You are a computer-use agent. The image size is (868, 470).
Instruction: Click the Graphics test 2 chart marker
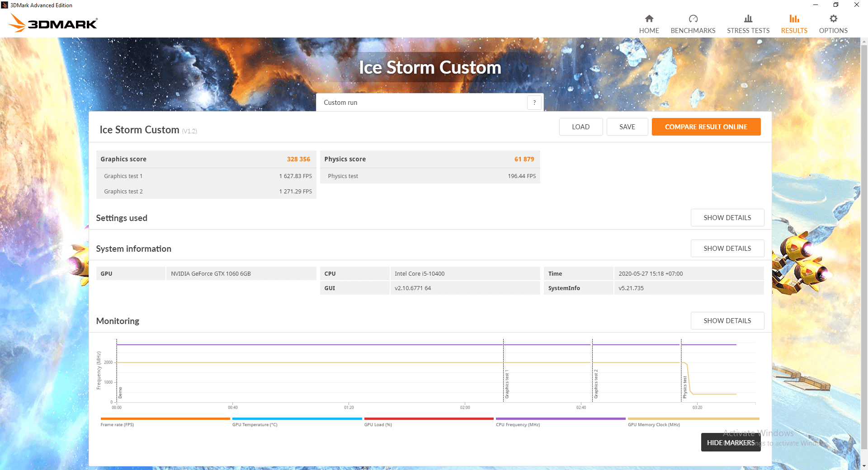coord(596,384)
